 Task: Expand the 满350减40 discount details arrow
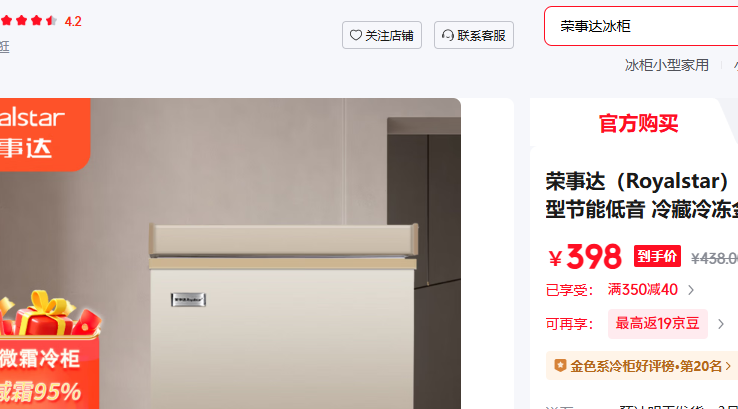[x=691, y=290]
